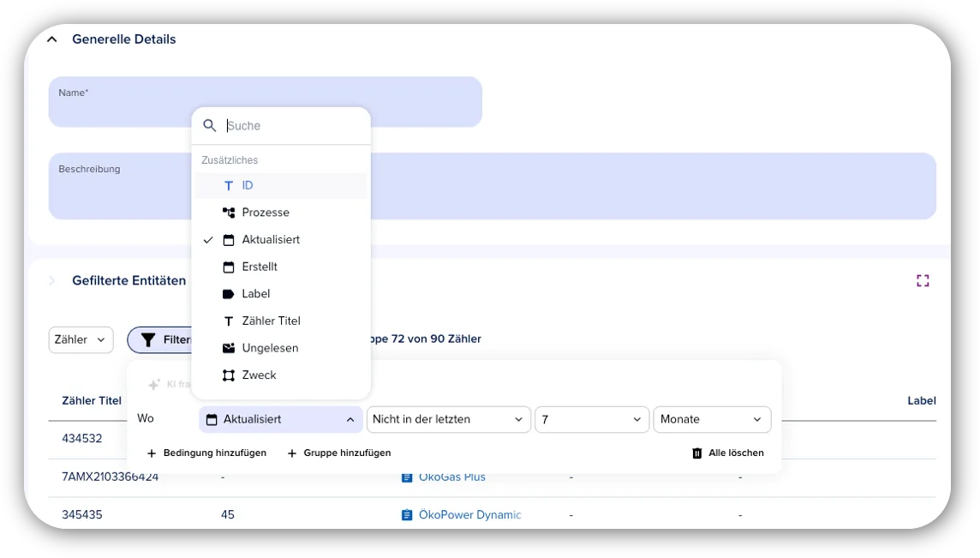Click the document icon beside ÖkoPower Dynamic
The image size is (980, 558).
[407, 515]
